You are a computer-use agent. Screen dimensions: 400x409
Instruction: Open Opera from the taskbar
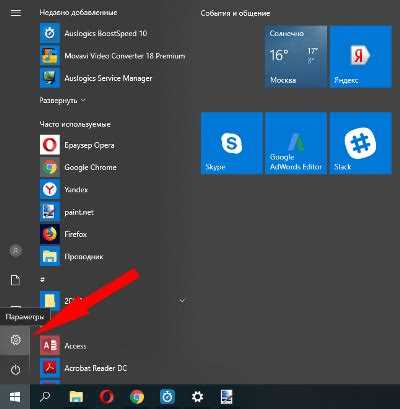(106, 397)
